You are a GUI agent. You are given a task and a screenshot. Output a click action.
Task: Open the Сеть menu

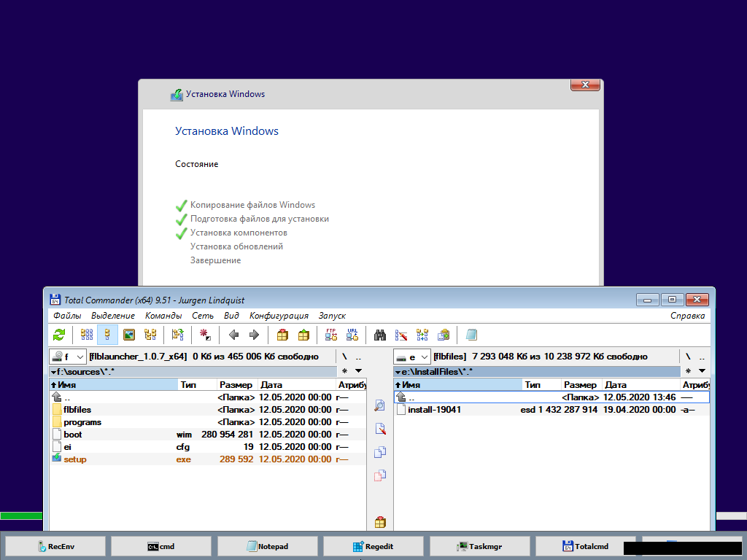203,316
